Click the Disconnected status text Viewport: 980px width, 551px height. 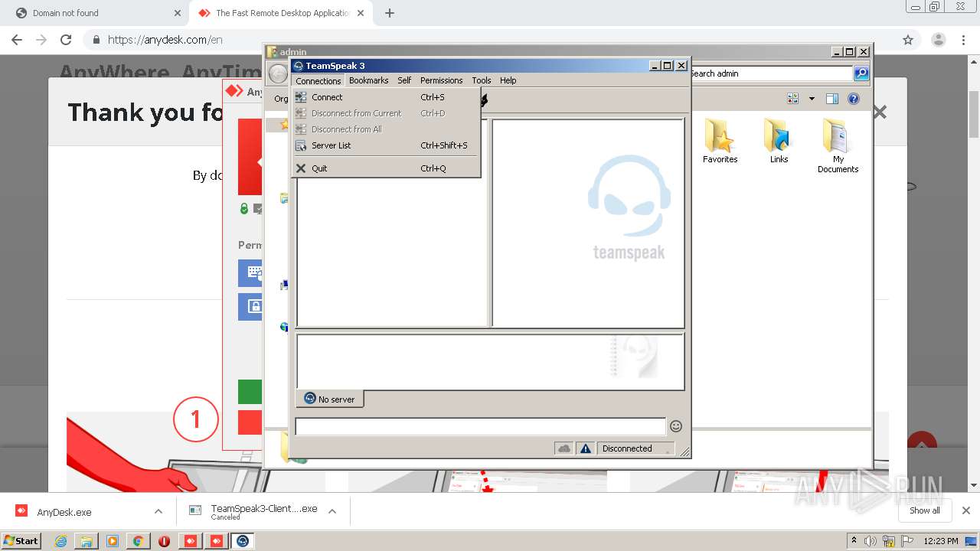pos(627,448)
